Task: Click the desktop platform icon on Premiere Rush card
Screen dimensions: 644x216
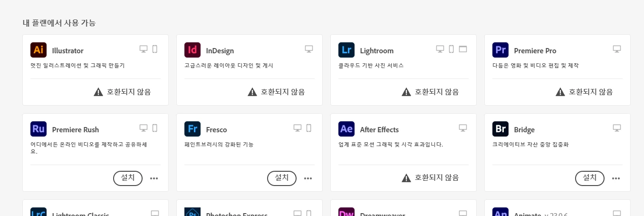Action: 144,128
